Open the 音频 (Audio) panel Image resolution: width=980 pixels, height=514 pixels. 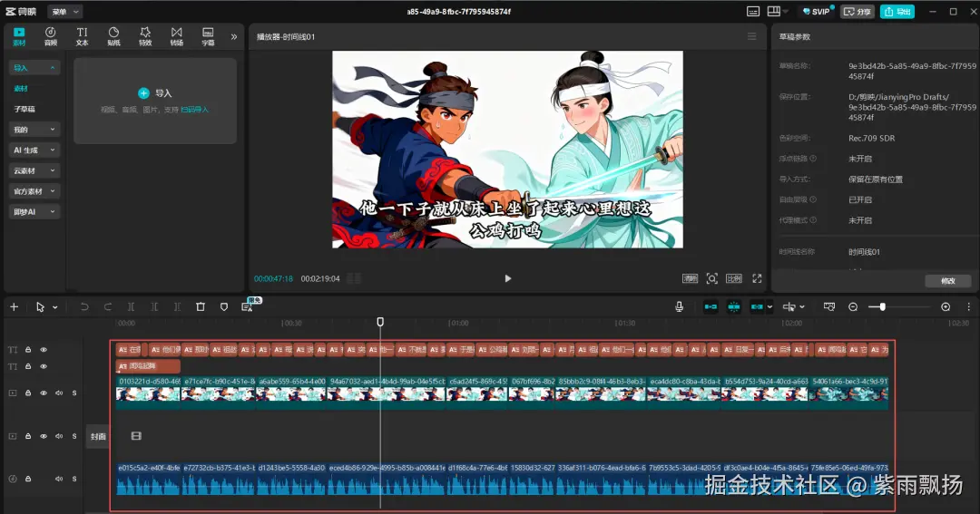tap(51, 36)
